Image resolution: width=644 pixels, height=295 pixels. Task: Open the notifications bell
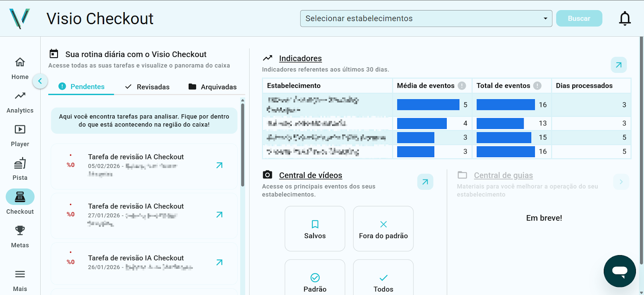pyautogui.click(x=625, y=19)
